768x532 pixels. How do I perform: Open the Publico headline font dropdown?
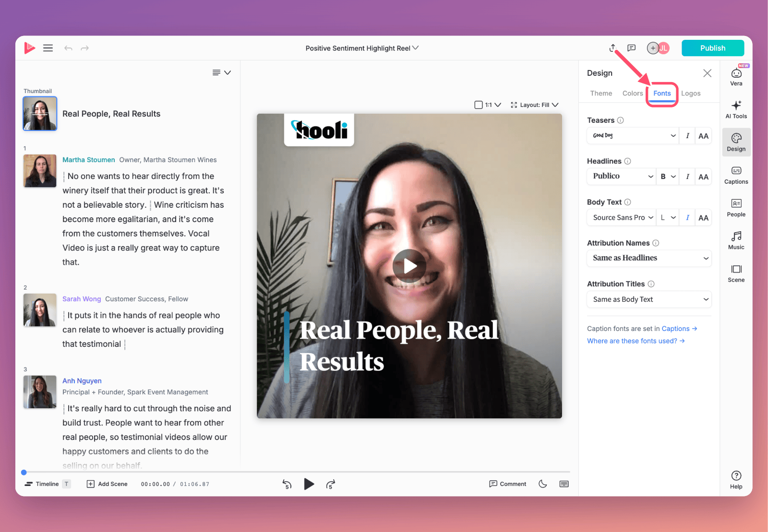[x=622, y=177]
